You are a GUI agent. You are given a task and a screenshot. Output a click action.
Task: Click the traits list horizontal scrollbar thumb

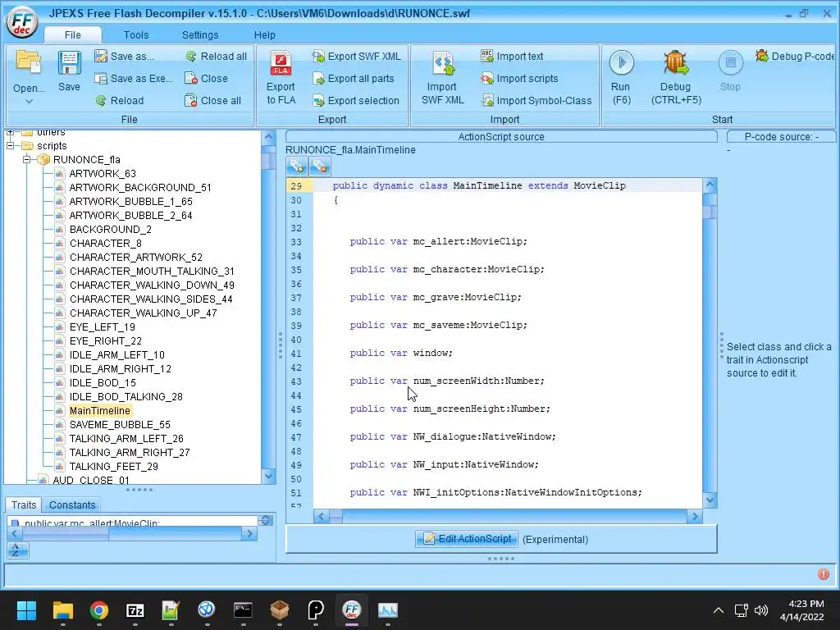66,533
